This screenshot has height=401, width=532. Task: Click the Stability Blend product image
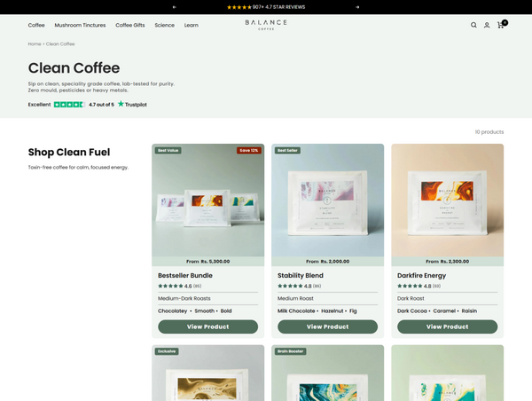coord(328,200)
